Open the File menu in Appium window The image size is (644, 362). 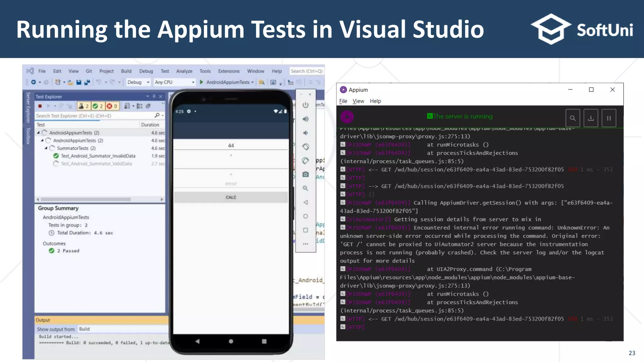coord(343,101)
